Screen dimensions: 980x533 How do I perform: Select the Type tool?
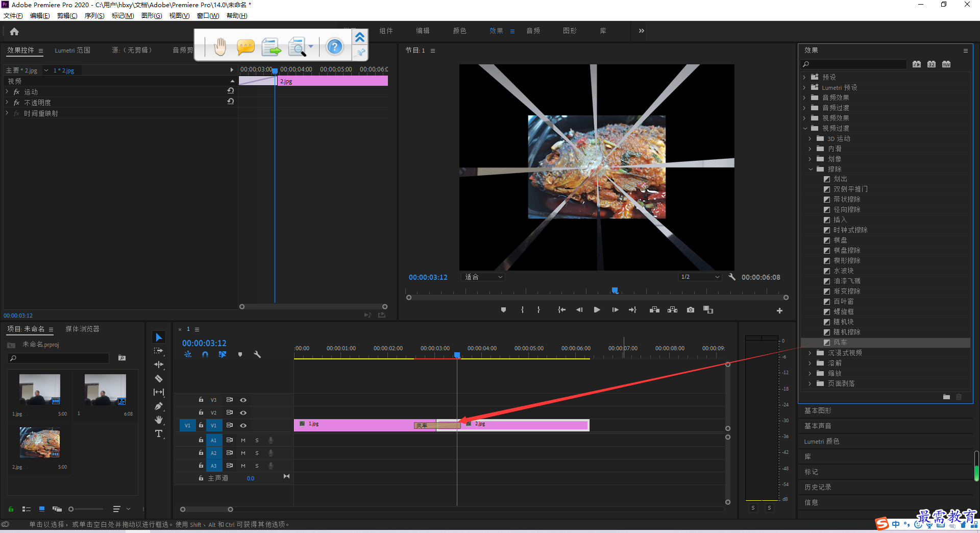point(159,434)
